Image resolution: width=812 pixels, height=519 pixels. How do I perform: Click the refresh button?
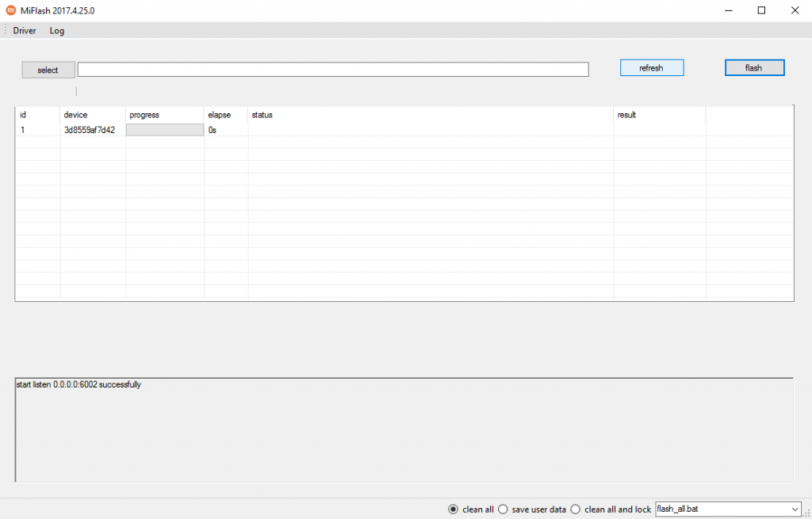tap(652, 68)
